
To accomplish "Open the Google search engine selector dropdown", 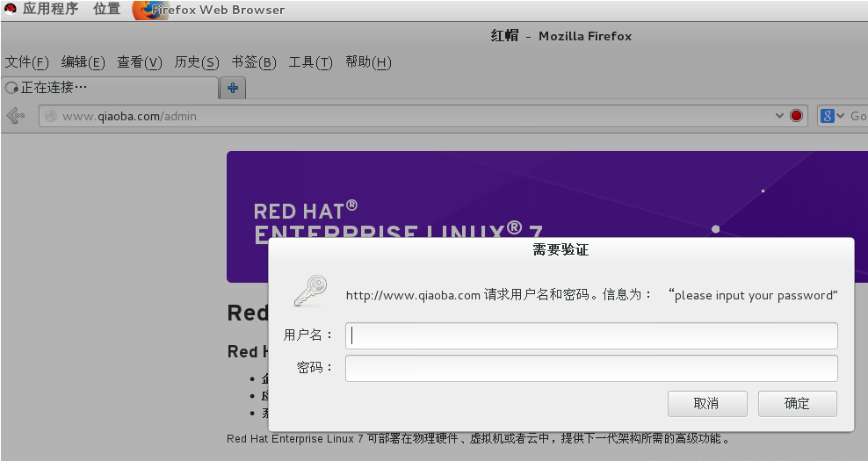I will 832,116.
